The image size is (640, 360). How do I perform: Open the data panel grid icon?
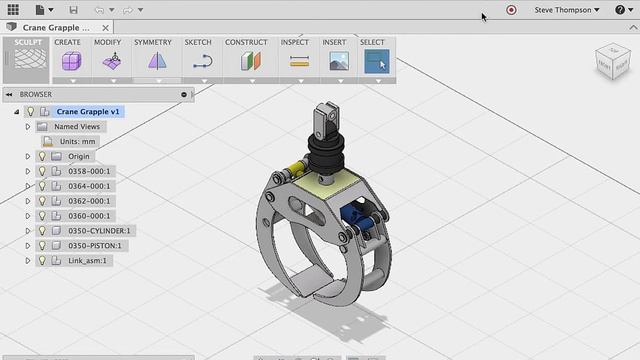coord(13,9)
